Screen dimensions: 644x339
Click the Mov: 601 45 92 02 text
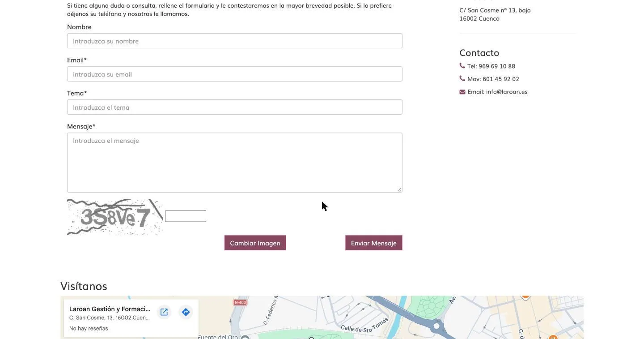493,79
